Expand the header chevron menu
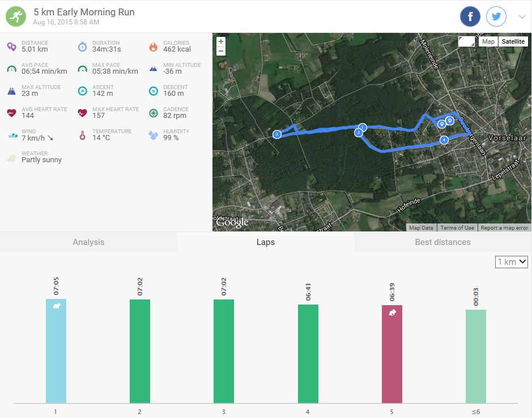This screenshot has width=532, height=418. [522, 17]
